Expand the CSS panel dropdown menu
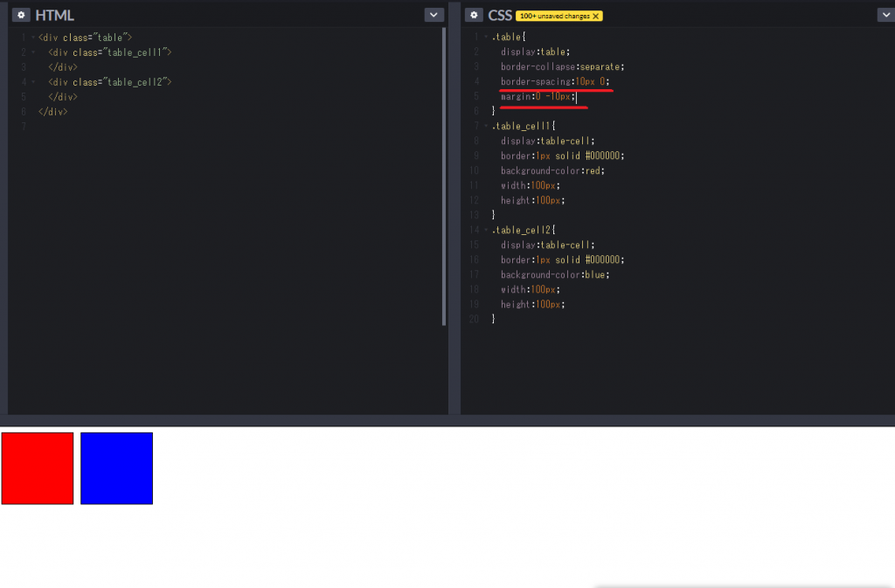This screenshot has width=895, height=588. 886,15
